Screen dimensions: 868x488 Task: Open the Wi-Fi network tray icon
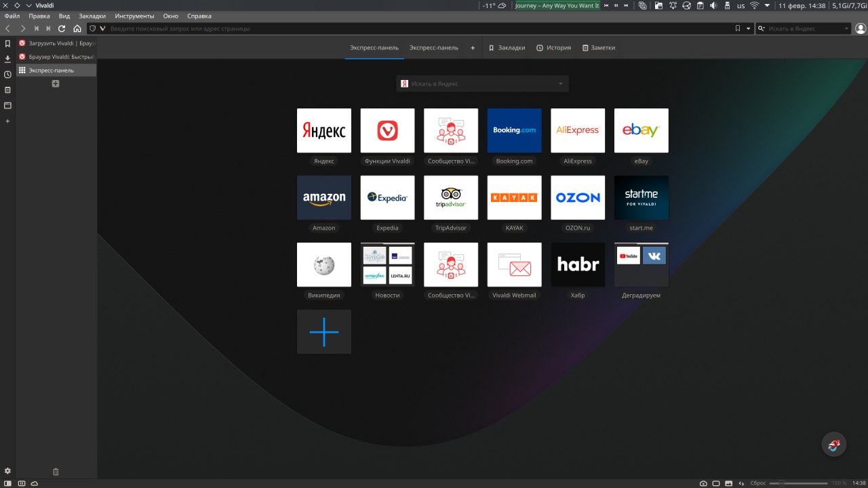click(x=754, y=5)
